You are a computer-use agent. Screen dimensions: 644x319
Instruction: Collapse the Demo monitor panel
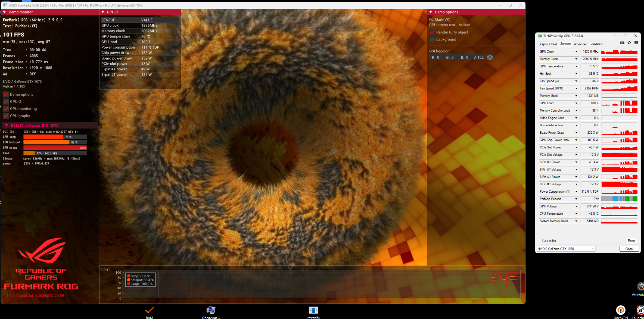click(4, 12)
